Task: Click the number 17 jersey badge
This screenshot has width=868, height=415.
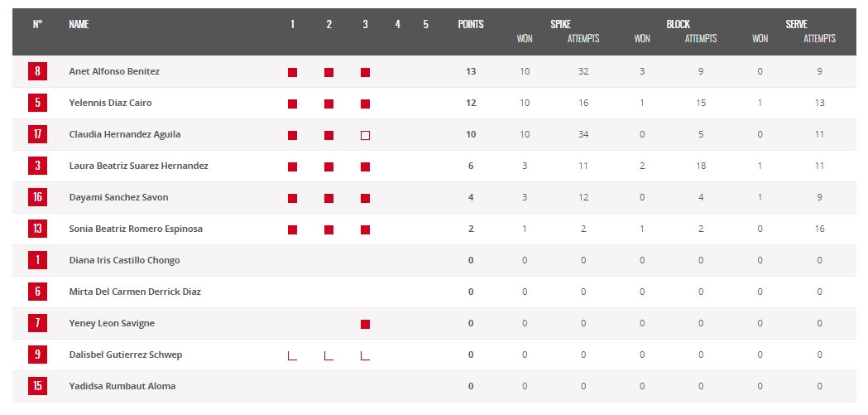Action: coord(37,134)
